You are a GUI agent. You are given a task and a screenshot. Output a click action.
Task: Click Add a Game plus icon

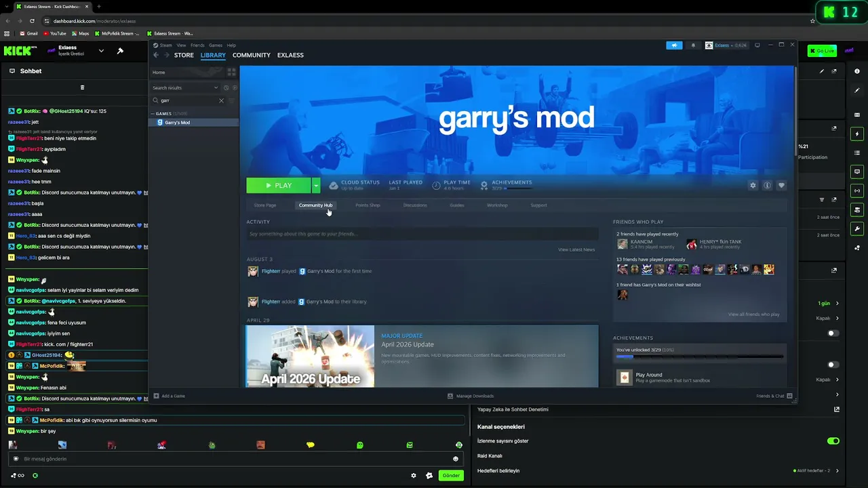pos(156,396)
